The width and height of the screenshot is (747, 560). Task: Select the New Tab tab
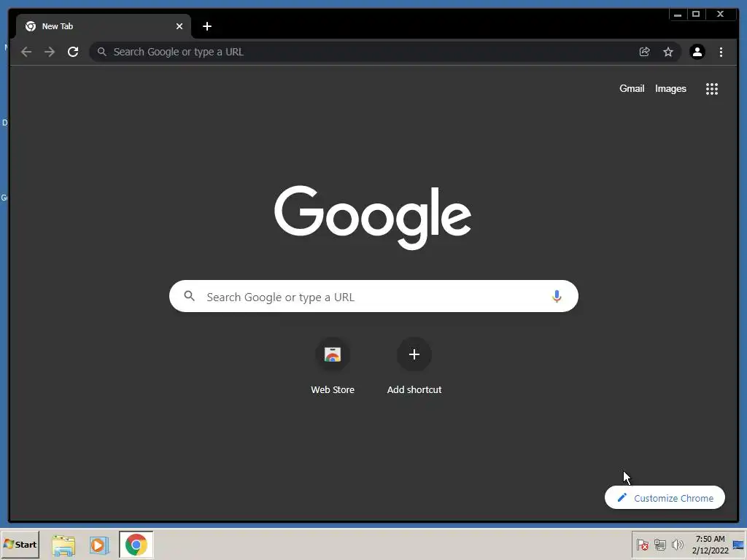(x=104, y=26)
